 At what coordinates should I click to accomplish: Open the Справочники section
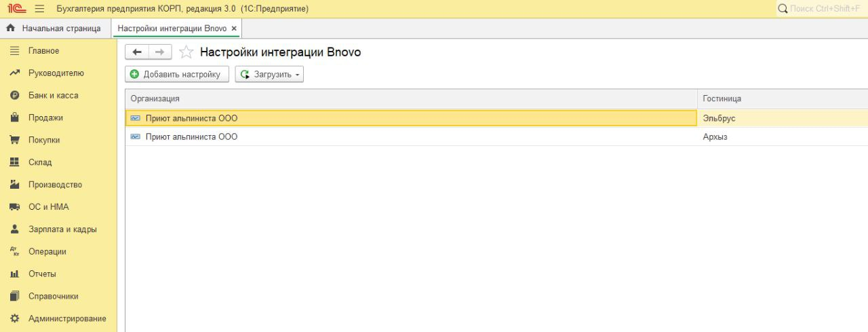(x=54, y=296)
